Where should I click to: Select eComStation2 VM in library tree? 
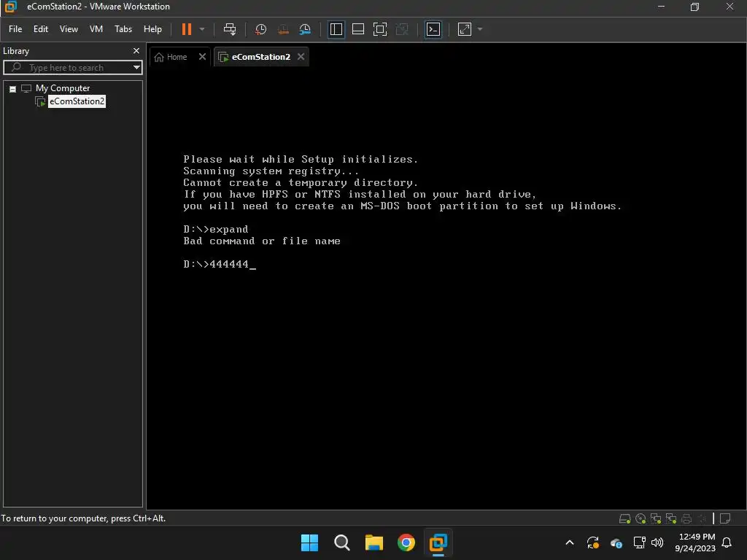click(x=77, y=101)
